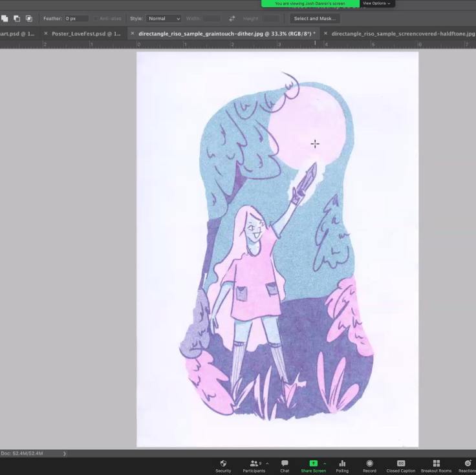Start Zoom Record
The width and height of the screenshot is (476, 475).
(x=369, y=465)
